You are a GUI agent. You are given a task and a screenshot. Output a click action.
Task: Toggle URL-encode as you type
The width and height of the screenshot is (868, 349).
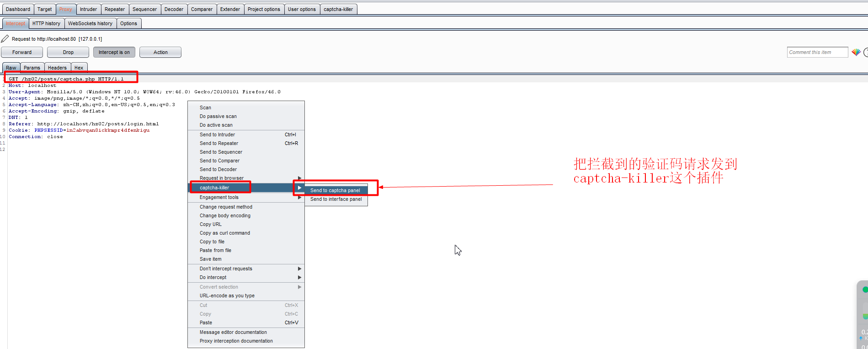(x=246, y=296)
